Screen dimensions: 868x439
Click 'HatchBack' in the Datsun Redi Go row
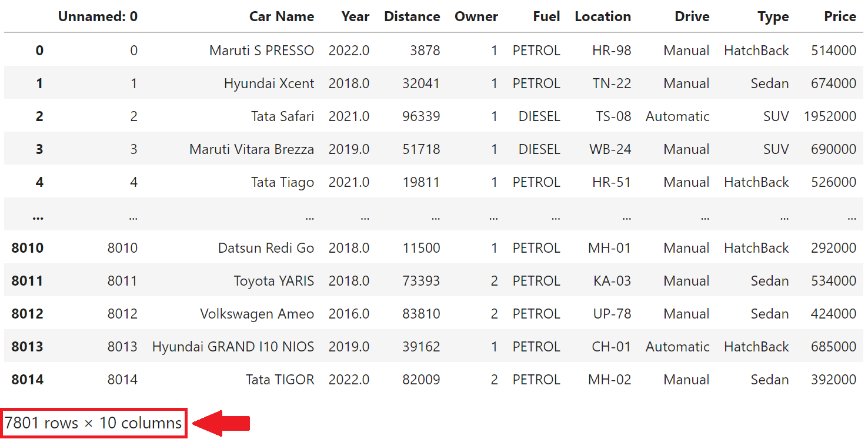click(757, 248)
